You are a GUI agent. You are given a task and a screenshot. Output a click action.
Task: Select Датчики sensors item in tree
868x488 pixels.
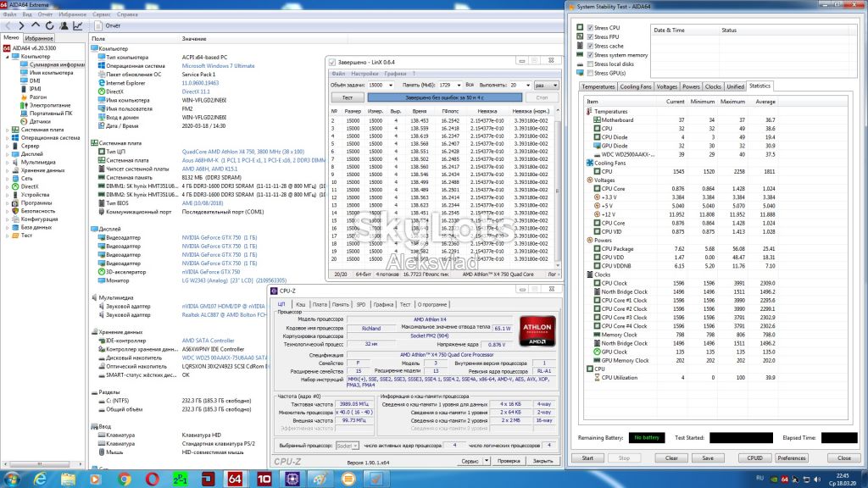tap(40, 121)
